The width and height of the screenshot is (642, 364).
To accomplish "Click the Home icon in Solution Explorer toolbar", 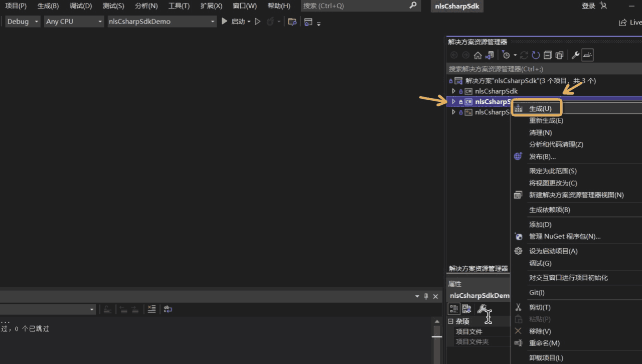I will click(x=477, y=55).
